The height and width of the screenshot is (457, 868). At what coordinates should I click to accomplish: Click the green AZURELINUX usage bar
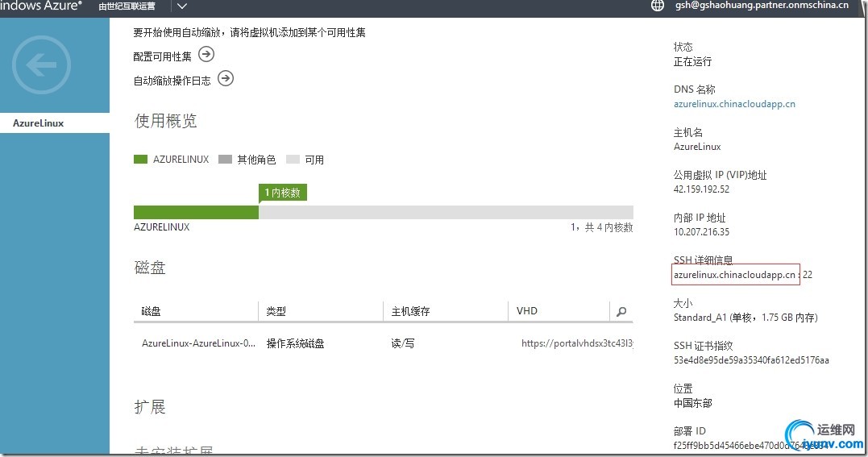pyautogui.click(x=196, y=212)
